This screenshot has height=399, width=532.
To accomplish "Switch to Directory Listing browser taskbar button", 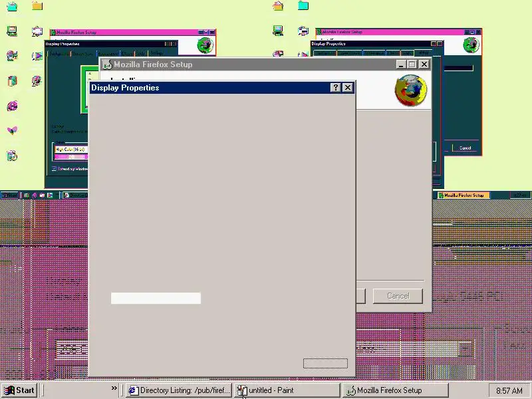I will [179, 390].
